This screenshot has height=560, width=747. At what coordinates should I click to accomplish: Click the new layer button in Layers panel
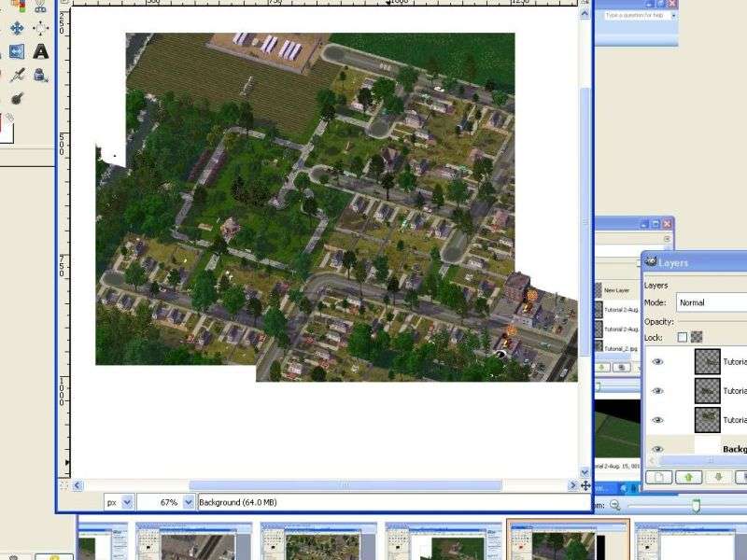(658, 477)
